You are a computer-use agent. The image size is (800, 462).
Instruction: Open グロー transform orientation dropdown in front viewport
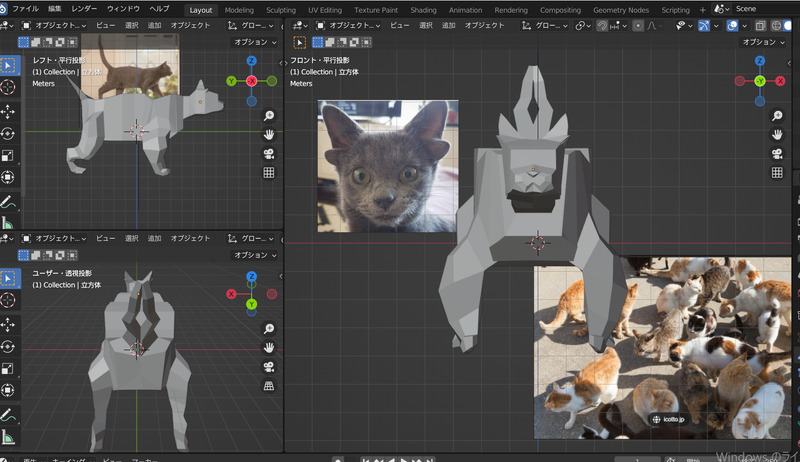tap(548, 25)
